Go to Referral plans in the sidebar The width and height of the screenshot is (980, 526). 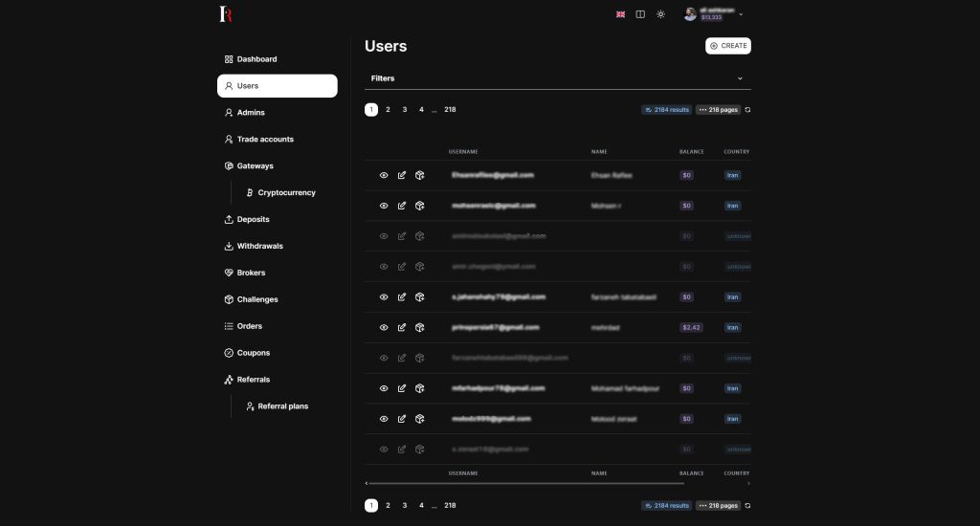click(282, 406)
